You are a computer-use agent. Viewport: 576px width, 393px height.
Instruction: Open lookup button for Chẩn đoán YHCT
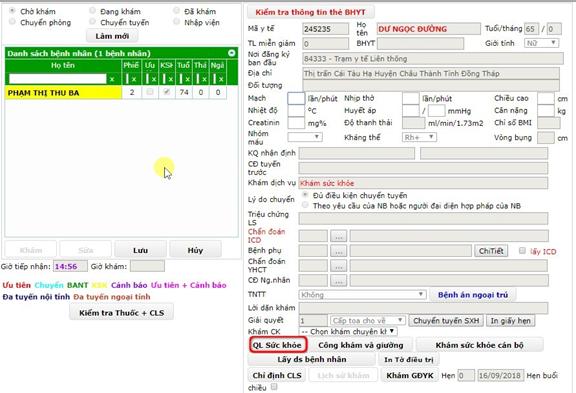(338, 266)
